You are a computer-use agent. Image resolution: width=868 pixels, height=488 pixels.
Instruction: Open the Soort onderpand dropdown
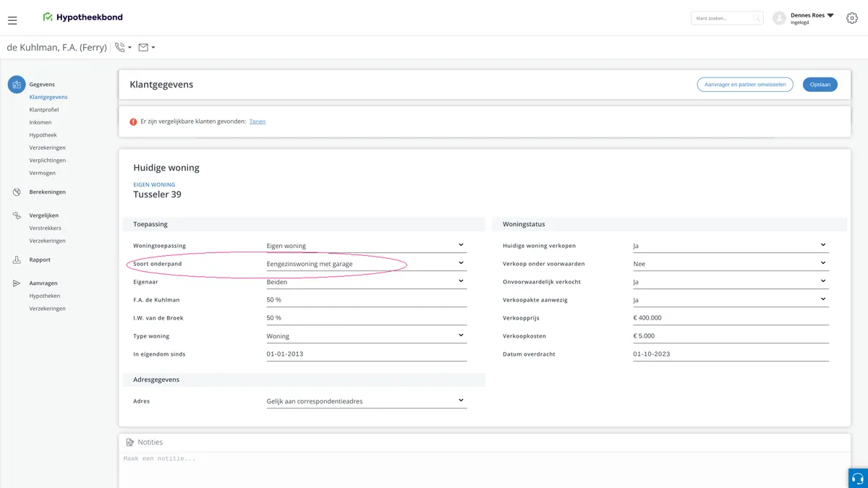click(x=366, y=264)
